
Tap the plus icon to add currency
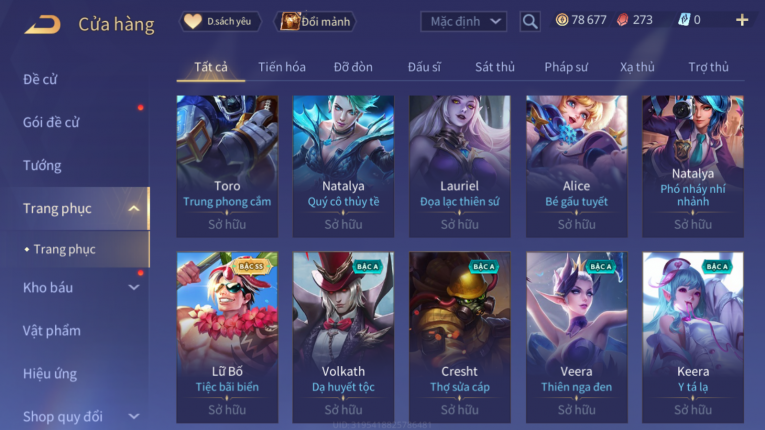coord(742,20)
